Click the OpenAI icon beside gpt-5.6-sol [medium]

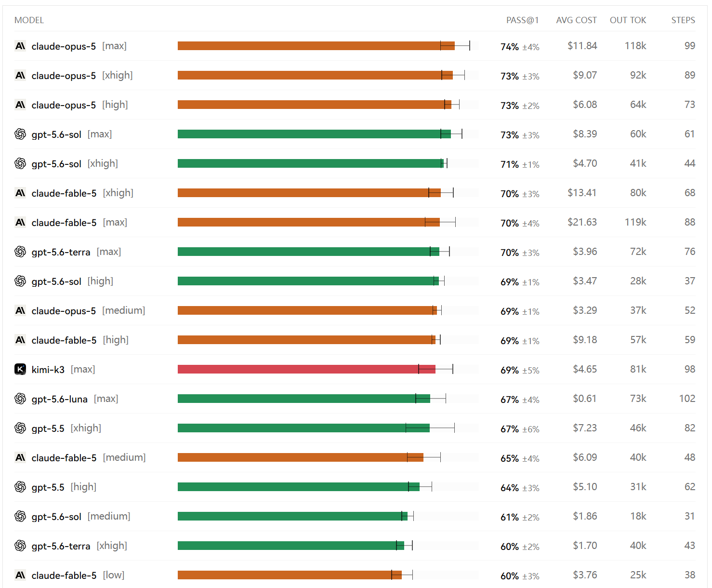click(x=20, y=517)
